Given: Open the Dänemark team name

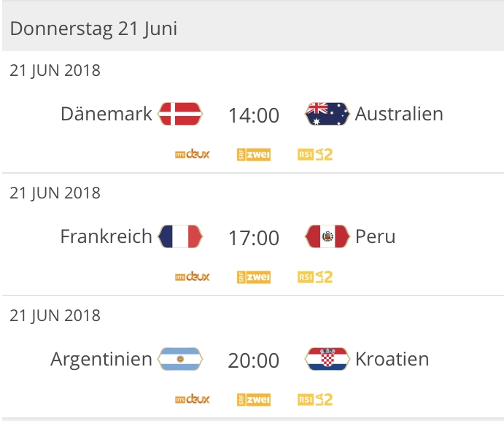Looking at the screenshot, I should [x=106, y=114].
